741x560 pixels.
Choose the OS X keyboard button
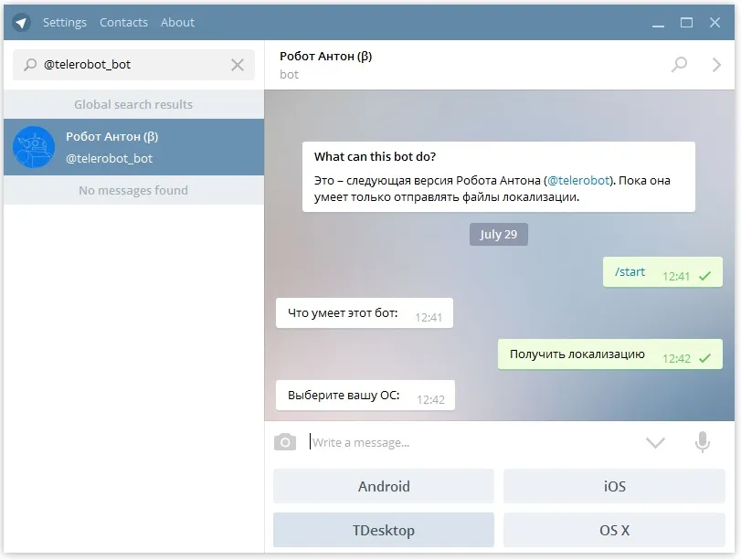coord(614,530)
